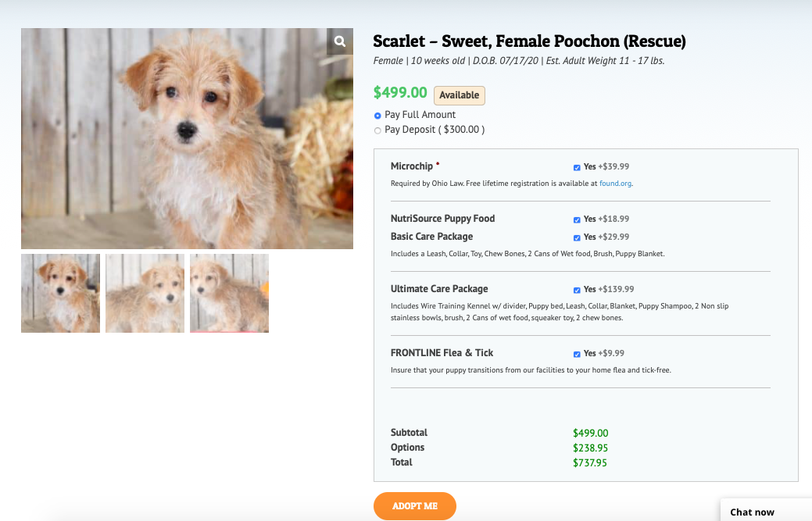Open the Chat now widget
Screen dimensions: 812x521
pyautogui.click(x=753, y=512)
